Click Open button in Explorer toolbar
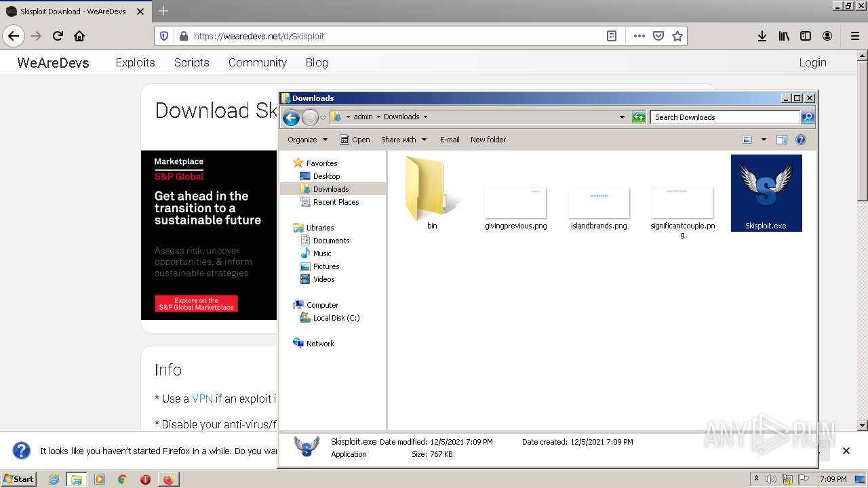The image size is (868, 488). [355, 140]
